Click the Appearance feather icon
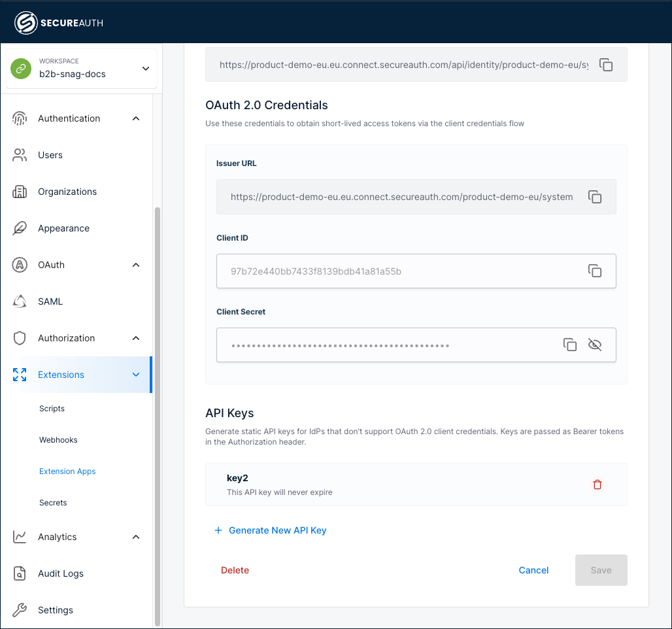This screenshot has height=629, width=672. click(x=20, y=228)
